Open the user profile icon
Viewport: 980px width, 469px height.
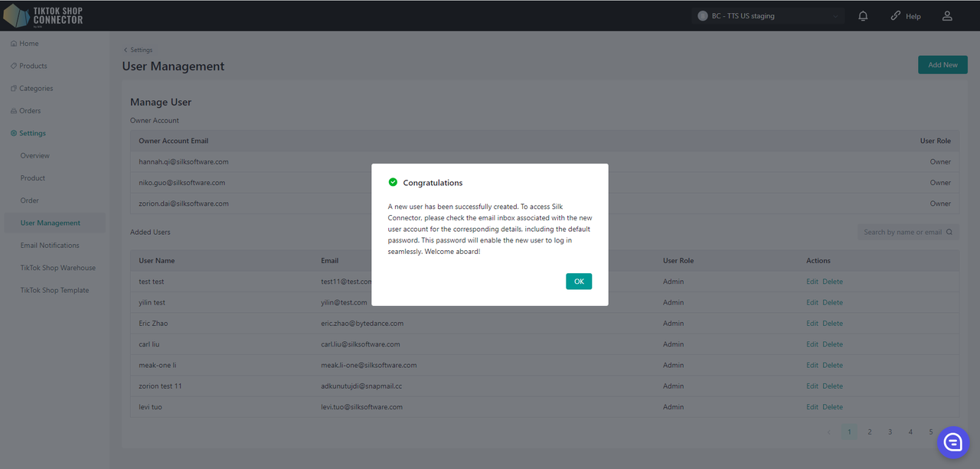coord(947,16)
